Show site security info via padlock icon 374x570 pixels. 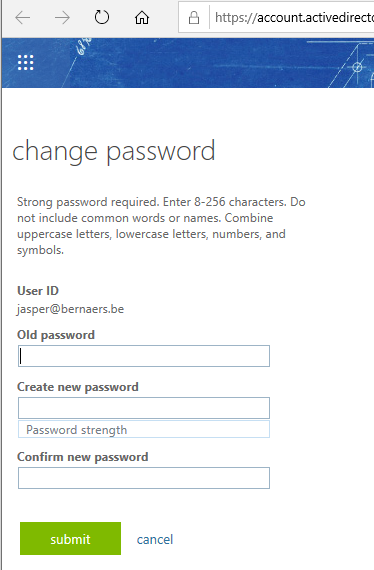coord(194,17)
